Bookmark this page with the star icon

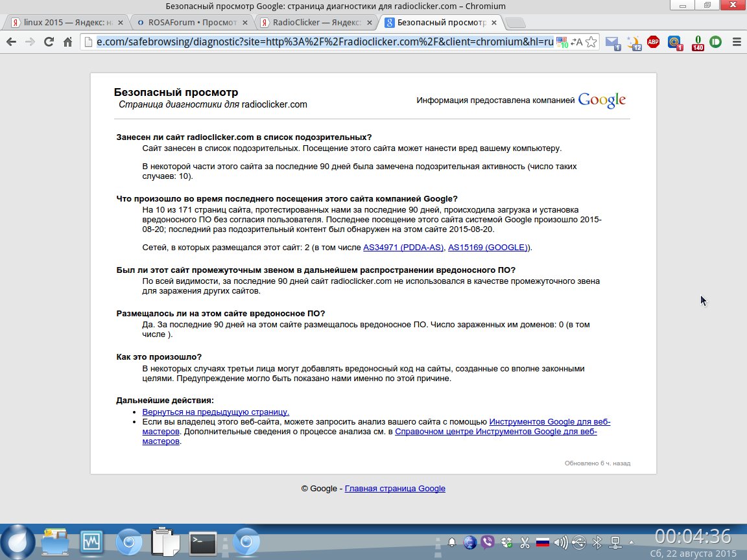[591, 42]
